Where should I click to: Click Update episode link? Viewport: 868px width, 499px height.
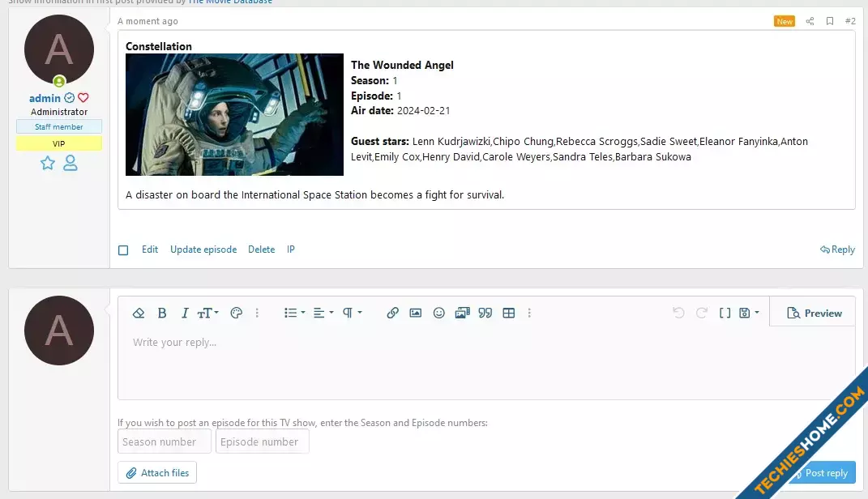(203, 249)
